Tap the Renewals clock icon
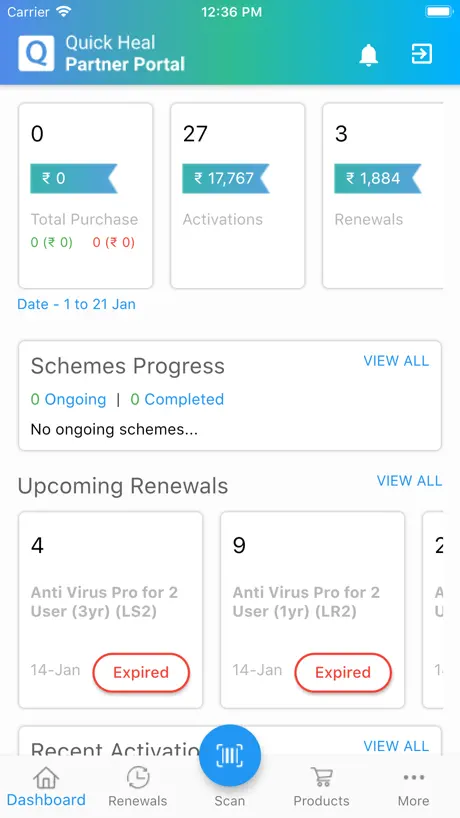Image resolution: width=460 pixels, height=818 pixels. (138, 778)
